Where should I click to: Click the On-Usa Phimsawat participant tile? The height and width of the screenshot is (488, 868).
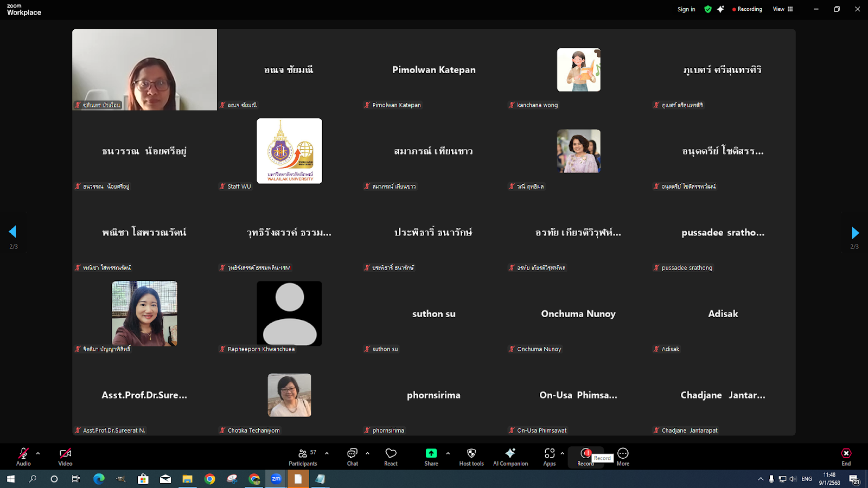578,395
